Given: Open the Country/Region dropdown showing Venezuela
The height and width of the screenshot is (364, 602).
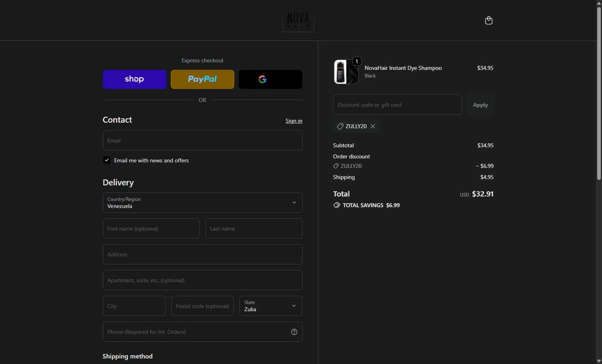Looking at the screenshot, I should click(x=203, y=203).
